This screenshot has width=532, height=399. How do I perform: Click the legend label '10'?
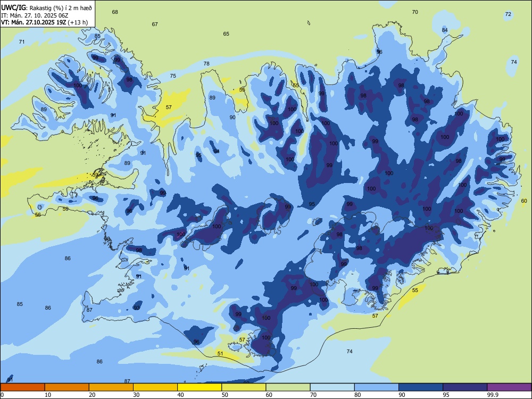click(48, 395)
